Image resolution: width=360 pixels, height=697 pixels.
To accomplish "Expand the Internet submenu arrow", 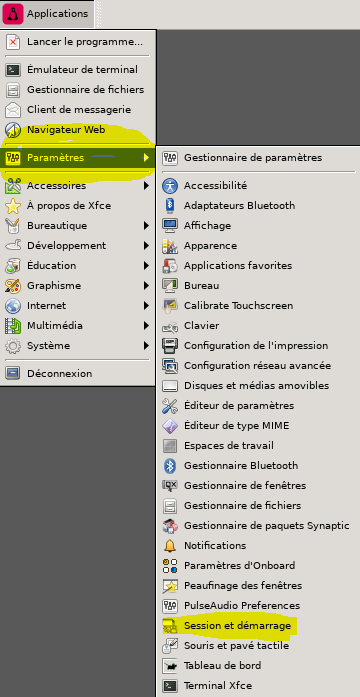I will 146,306.
